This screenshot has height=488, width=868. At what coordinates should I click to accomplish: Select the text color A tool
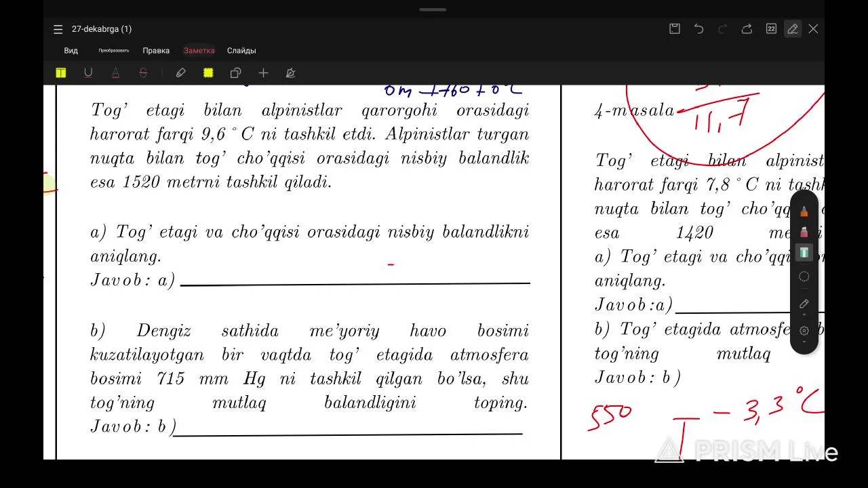pos(115,73)
